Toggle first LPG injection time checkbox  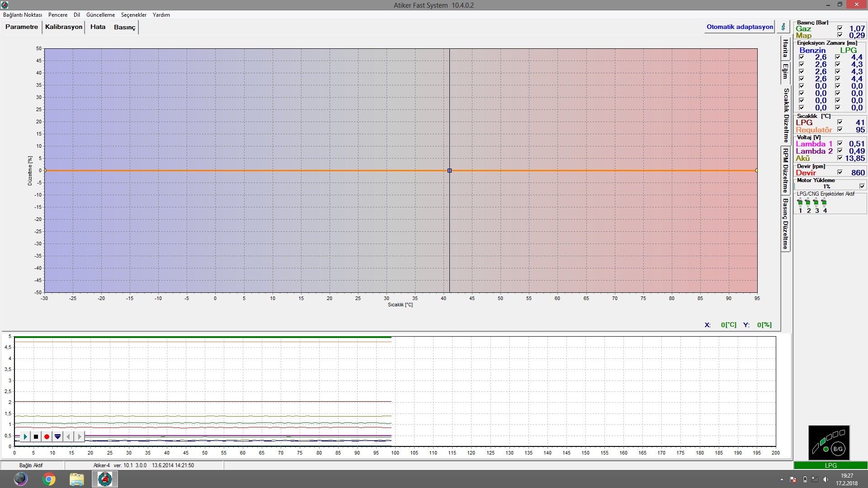(838, 57)
